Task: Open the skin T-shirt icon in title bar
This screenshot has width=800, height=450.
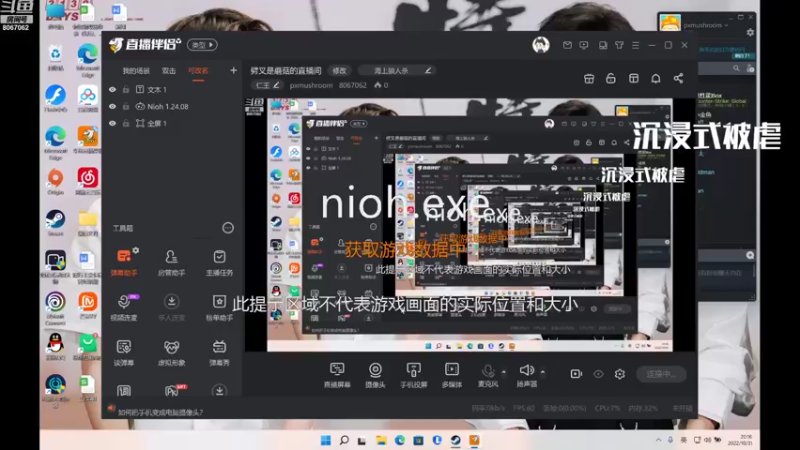Action: [619, 45]
